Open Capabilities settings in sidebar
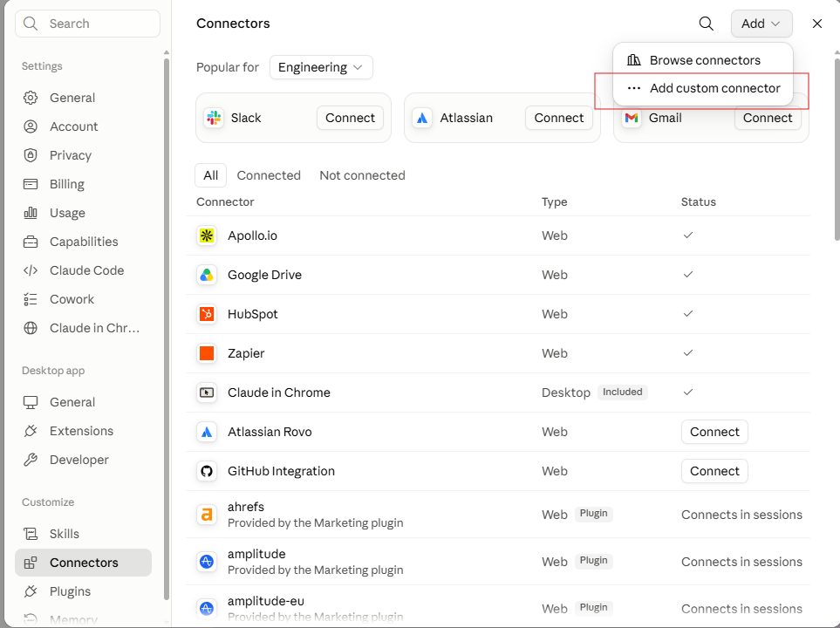The width and height of the screenshot is (840, 628). [83, 242]
